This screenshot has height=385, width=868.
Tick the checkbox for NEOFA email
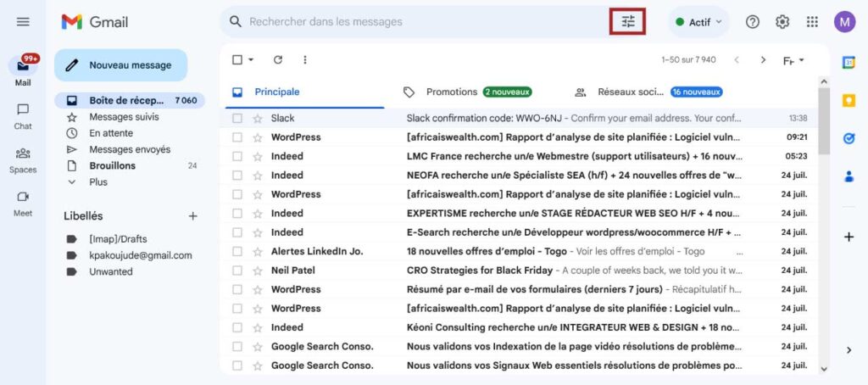237,175
